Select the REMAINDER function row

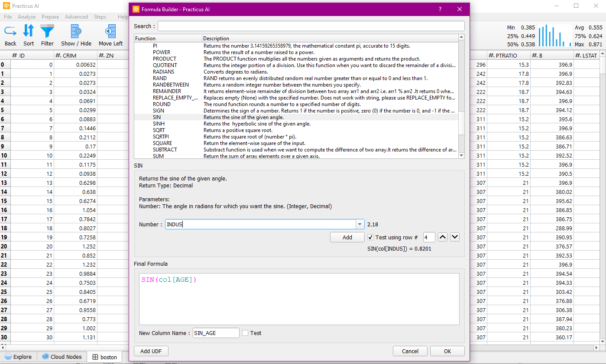(296, 91)
